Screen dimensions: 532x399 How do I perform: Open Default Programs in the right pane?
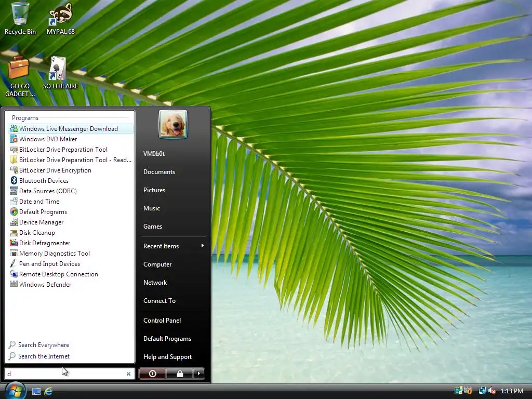(x=167, y=339)
